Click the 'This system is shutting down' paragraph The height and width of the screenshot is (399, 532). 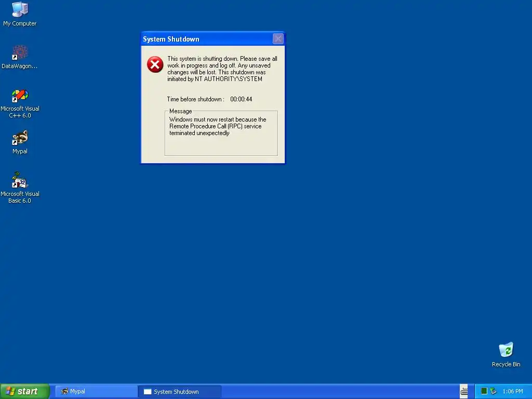(x=222, y=69)
